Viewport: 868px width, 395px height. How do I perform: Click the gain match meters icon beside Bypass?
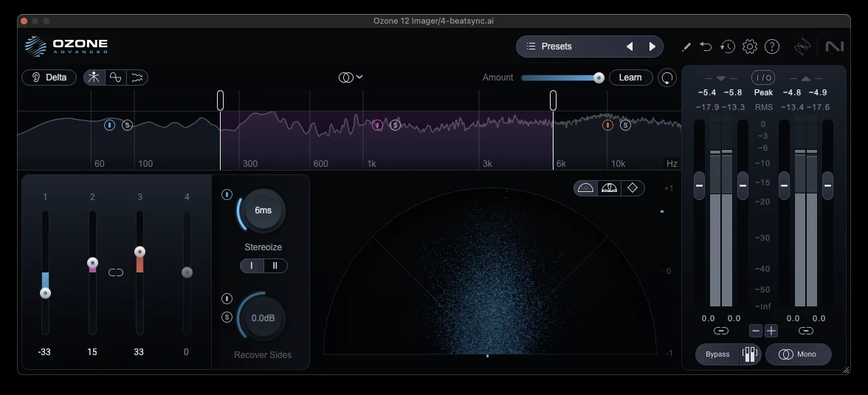(750, 354)
